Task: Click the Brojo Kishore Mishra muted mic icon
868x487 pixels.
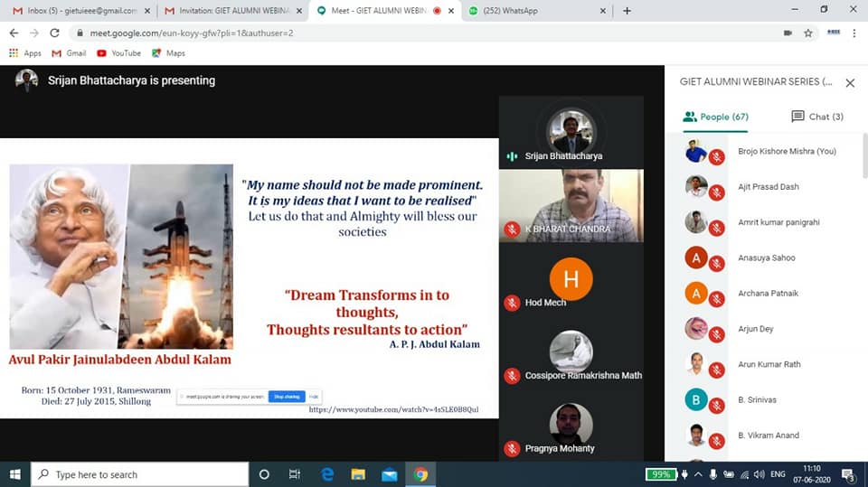Action: (716, 156)
